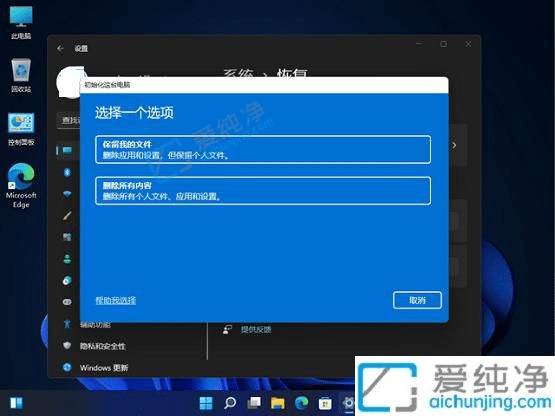
Task: Select the Time and language globe icon
Action: tap(67, 280)
